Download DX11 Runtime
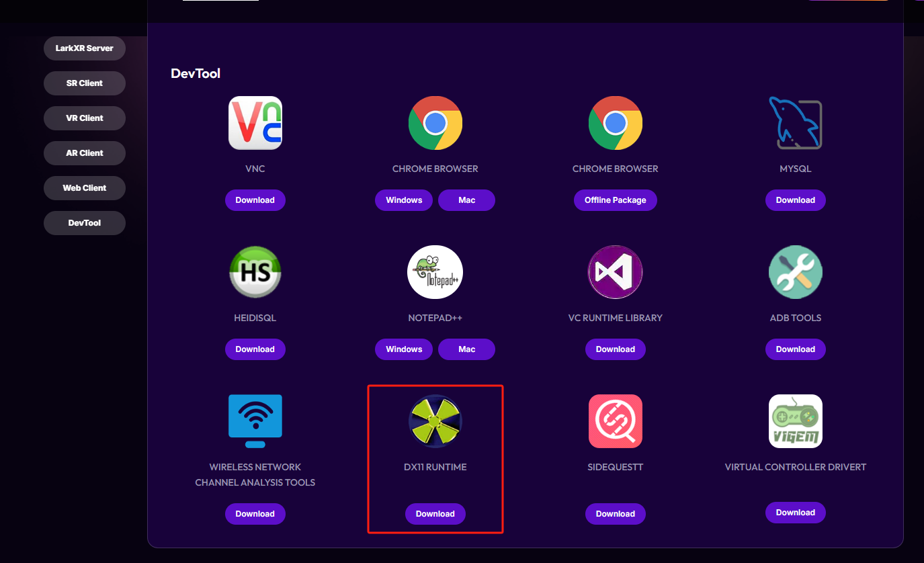This screenshot has height=563, width=924. click(435, 514)
